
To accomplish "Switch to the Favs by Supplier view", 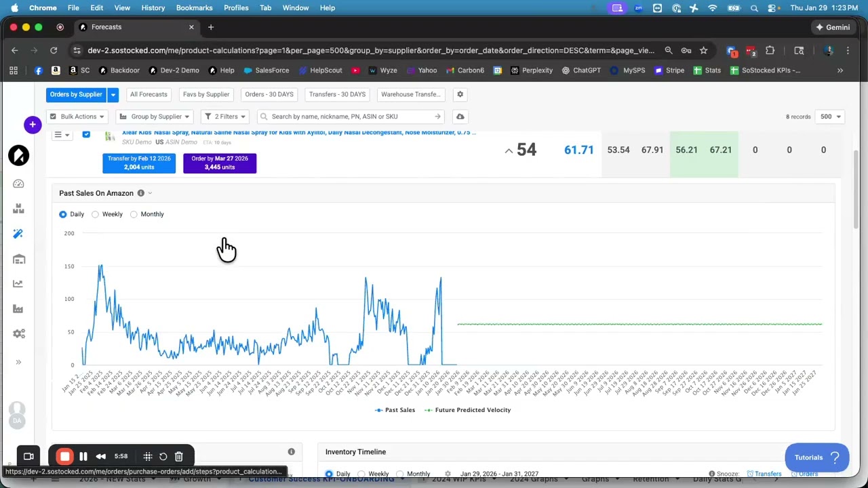I will click(206, 94).
